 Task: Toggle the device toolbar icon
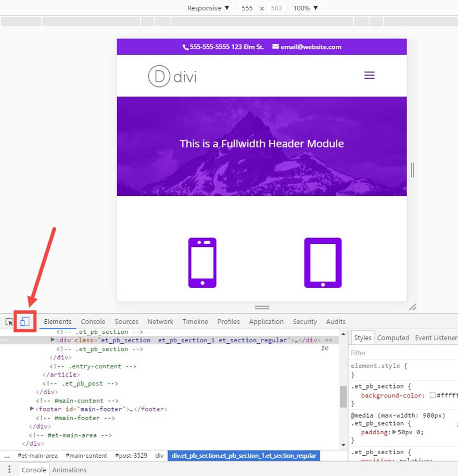click(25, 321)
